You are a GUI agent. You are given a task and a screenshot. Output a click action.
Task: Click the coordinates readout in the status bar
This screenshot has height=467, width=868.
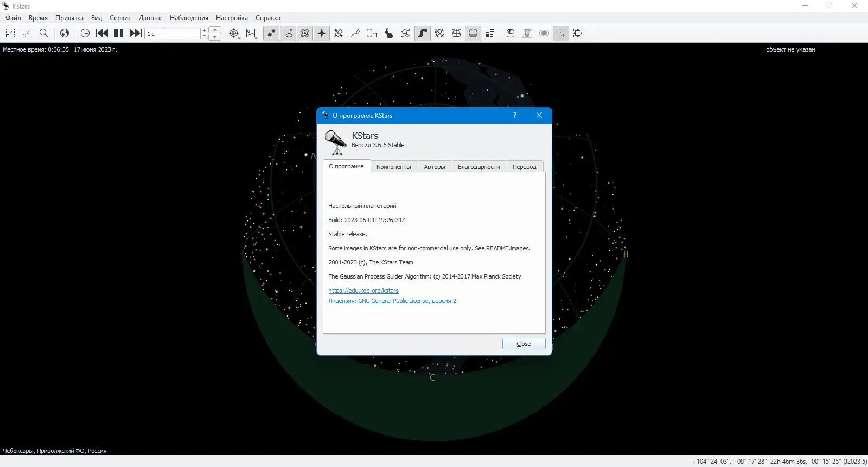(780, 462)
